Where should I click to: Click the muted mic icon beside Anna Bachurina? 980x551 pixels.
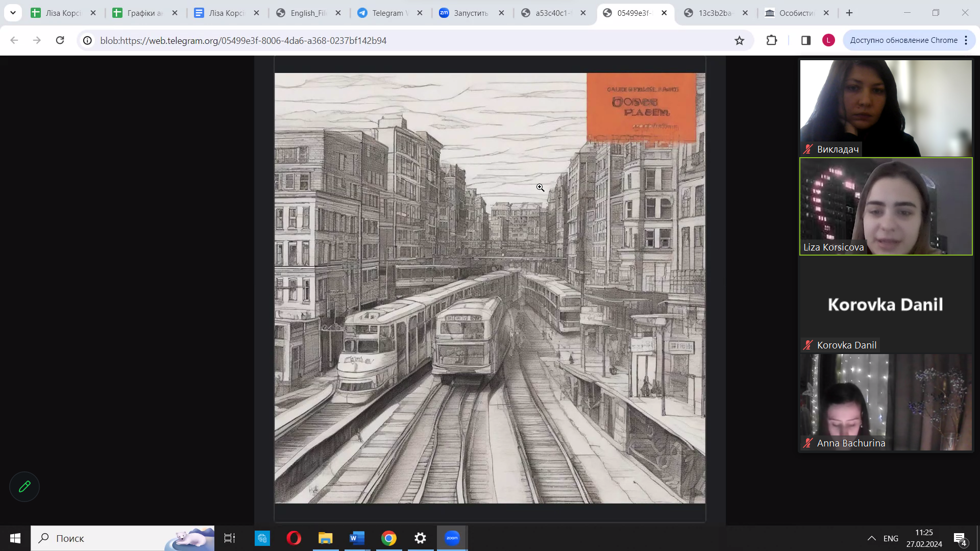click(x=808, y=443)
